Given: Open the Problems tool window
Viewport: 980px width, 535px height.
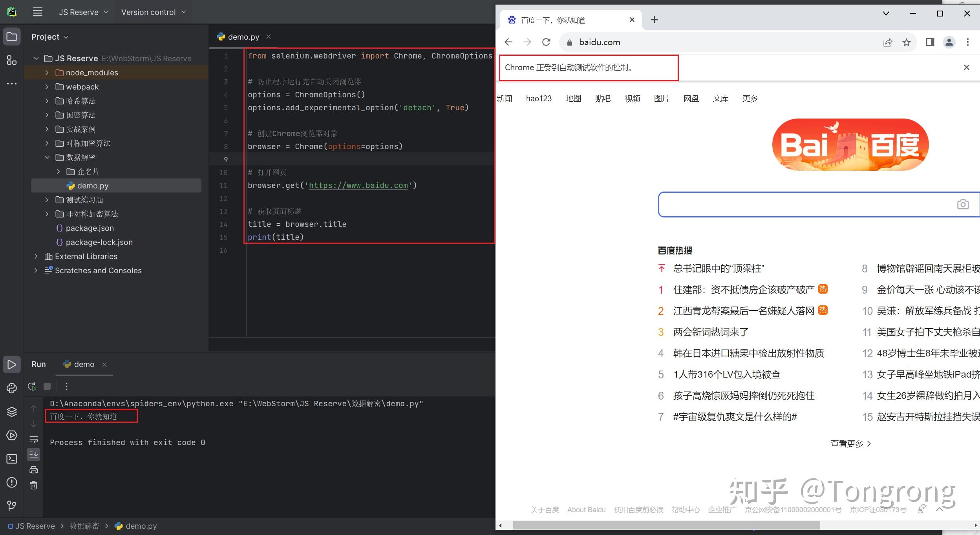Looking at the screenshot, I should pos(12,483).
